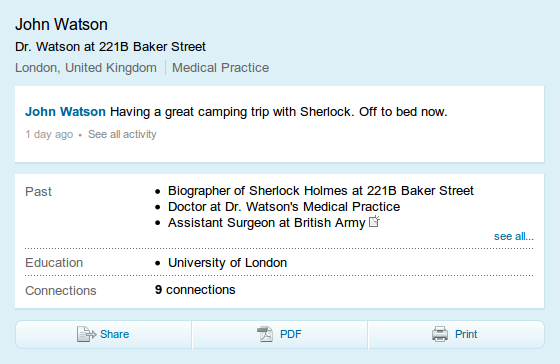Click the Medical Practice industry label
560x364 pixels.
[x=220, y=68]
